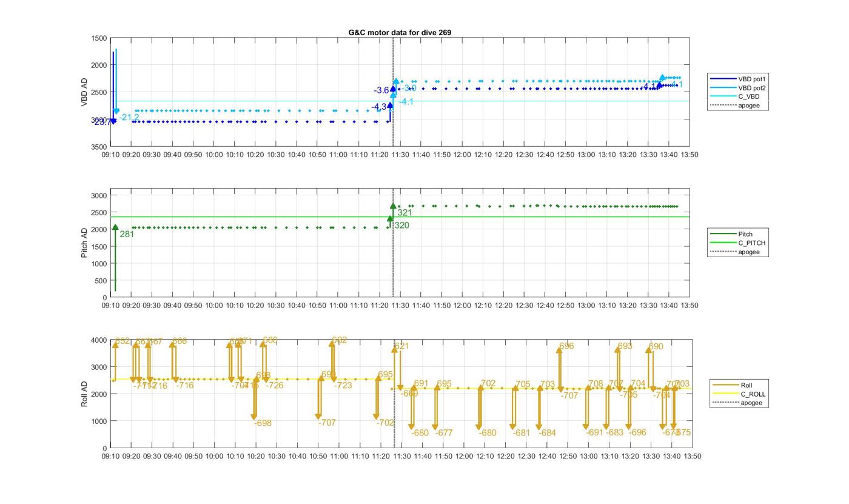
Task: Click the 10:30 tick under the Pitch plot
Action: (x=276, y=305)
